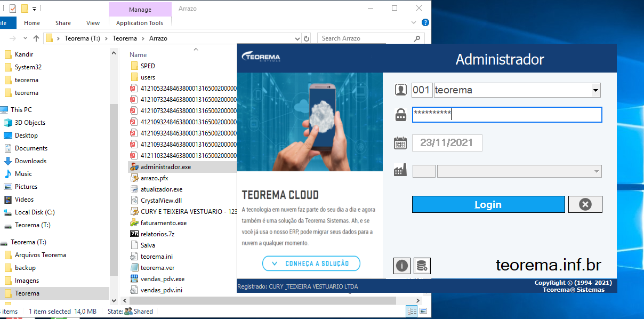
Task: Sort by the Name column header
Action: (138, 54)
